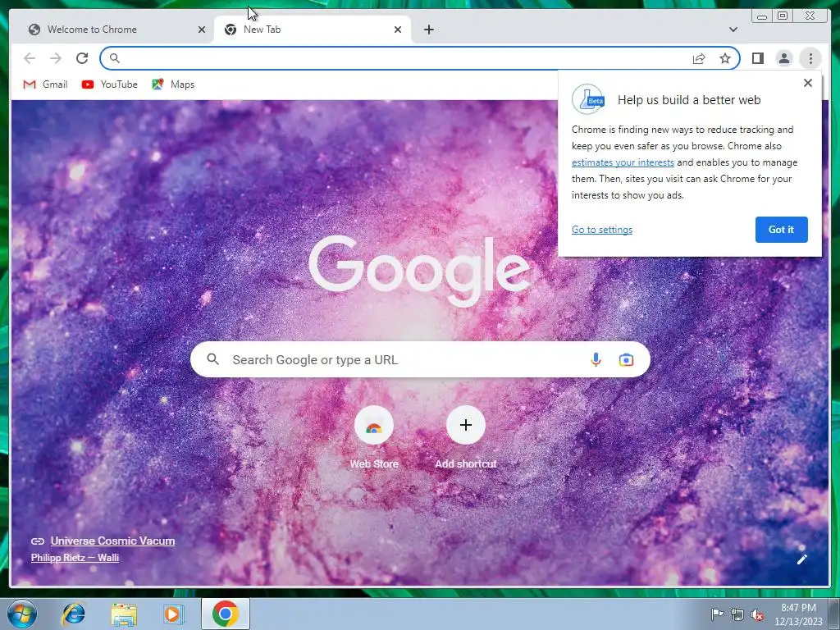Click the Beta flask icon in popup

click(x=588, y=99)
